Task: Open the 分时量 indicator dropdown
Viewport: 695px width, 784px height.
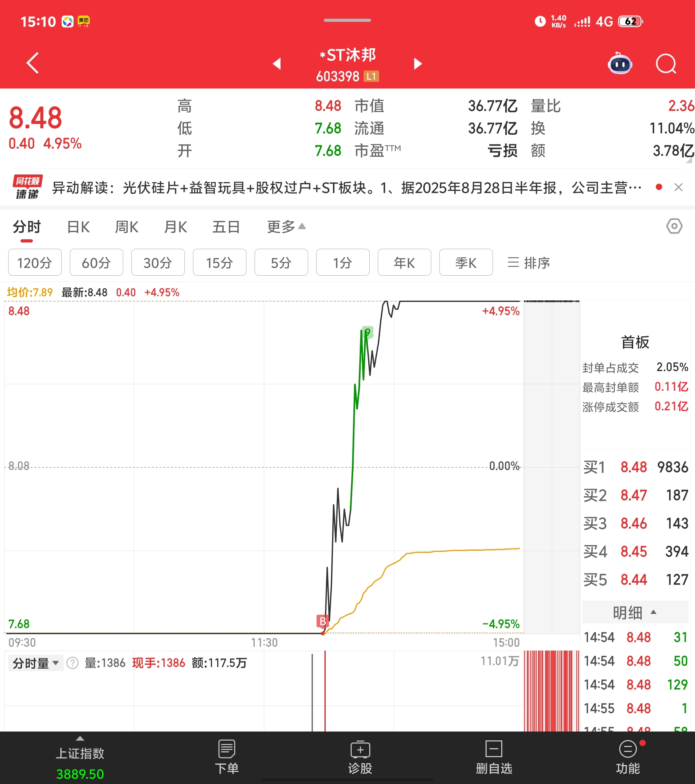Action: click(36, 663)
